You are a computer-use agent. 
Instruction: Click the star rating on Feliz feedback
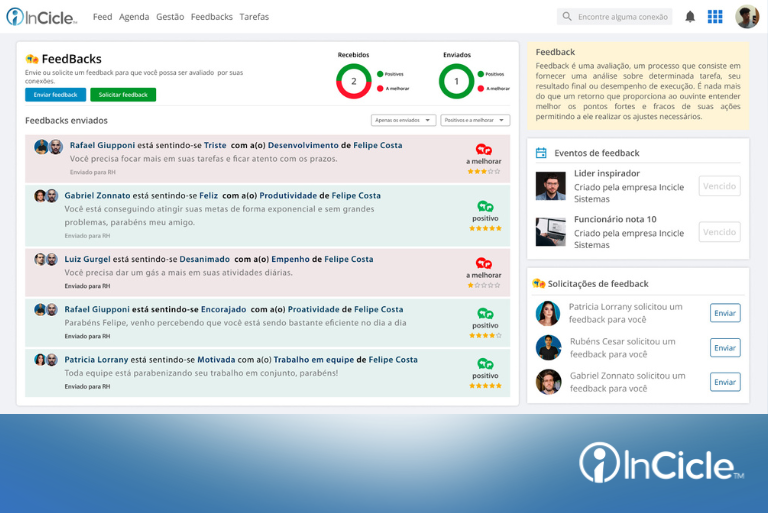point(485,228)
